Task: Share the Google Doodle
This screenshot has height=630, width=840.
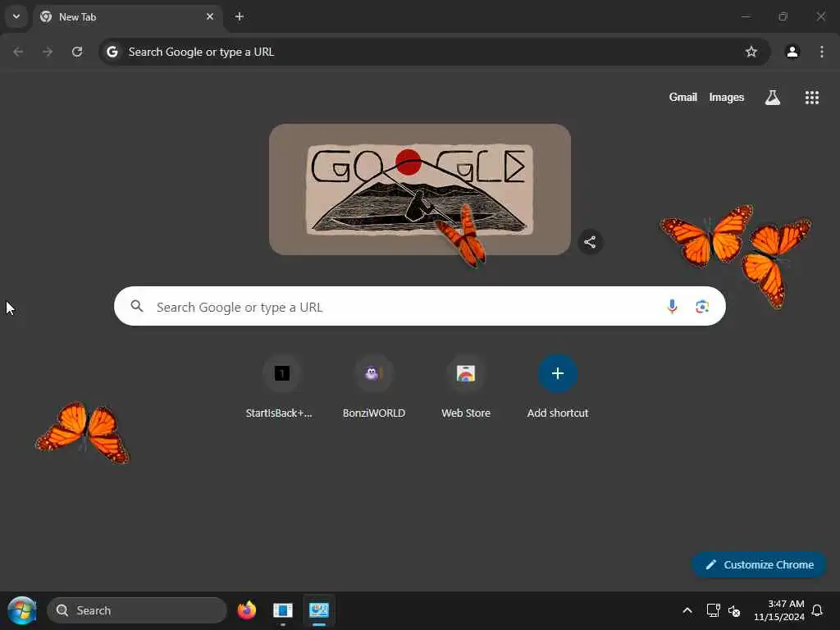Action: pos(590,242)
